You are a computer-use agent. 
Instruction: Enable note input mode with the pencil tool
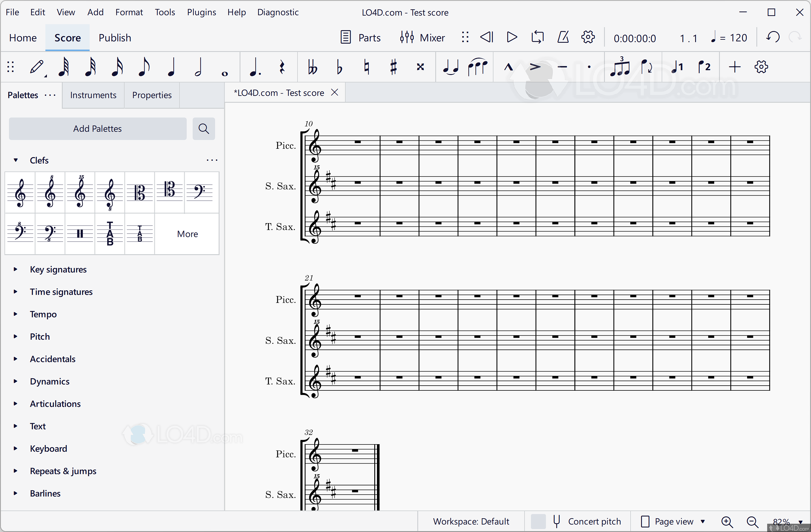coord(36,67)
